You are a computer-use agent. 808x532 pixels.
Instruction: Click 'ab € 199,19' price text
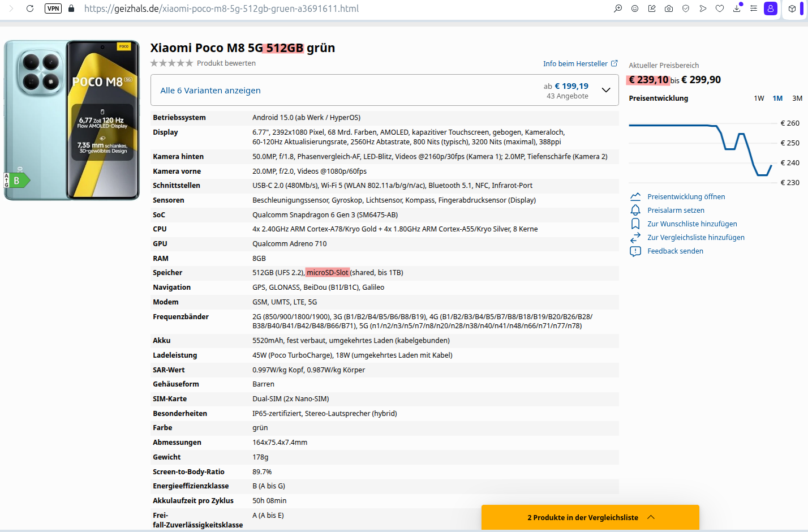pos(566,86)
